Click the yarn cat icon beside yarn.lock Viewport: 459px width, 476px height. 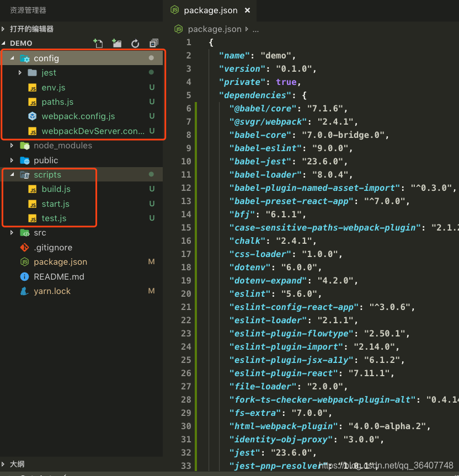(x=25, y=291)
